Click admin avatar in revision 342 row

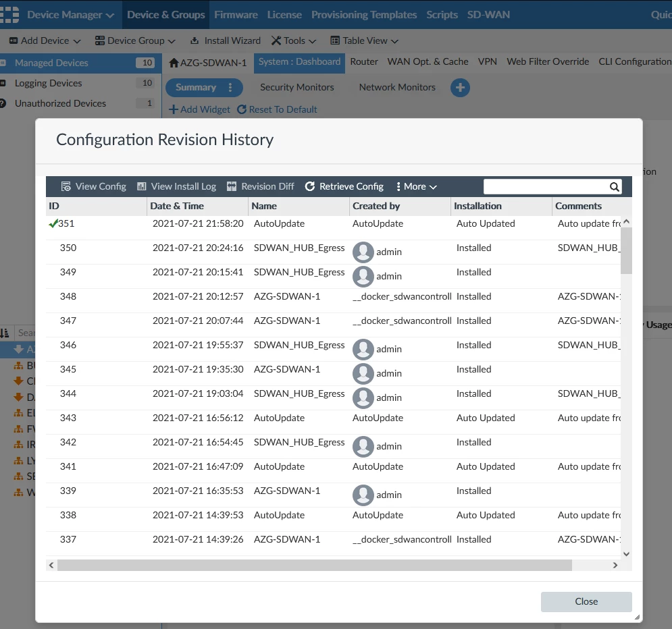click(363, 446)
